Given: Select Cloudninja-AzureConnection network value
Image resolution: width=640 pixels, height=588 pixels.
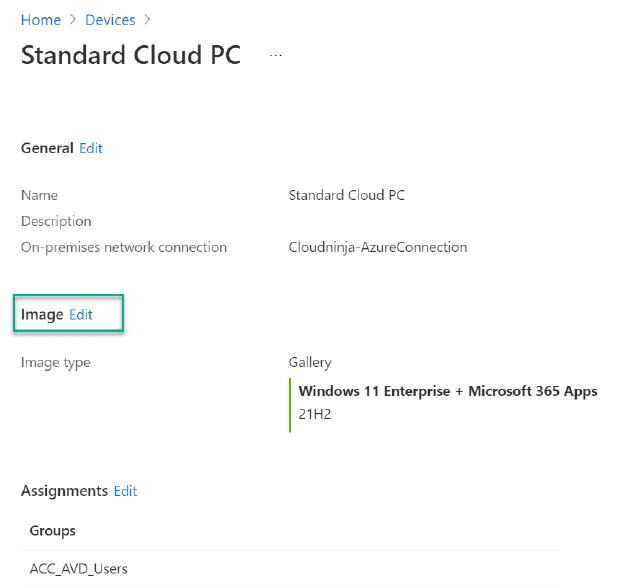Looking at the screenshot, I should (377, 247).
